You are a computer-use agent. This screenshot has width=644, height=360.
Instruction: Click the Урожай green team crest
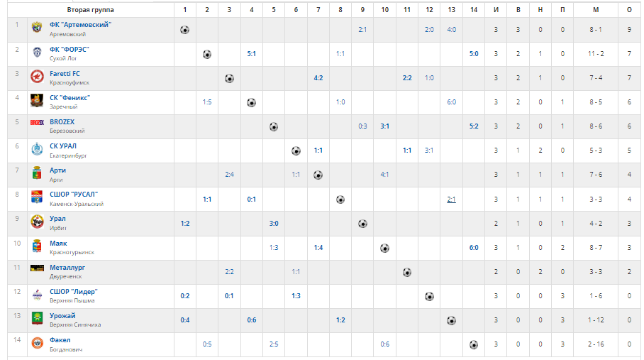tap(37, 319)
